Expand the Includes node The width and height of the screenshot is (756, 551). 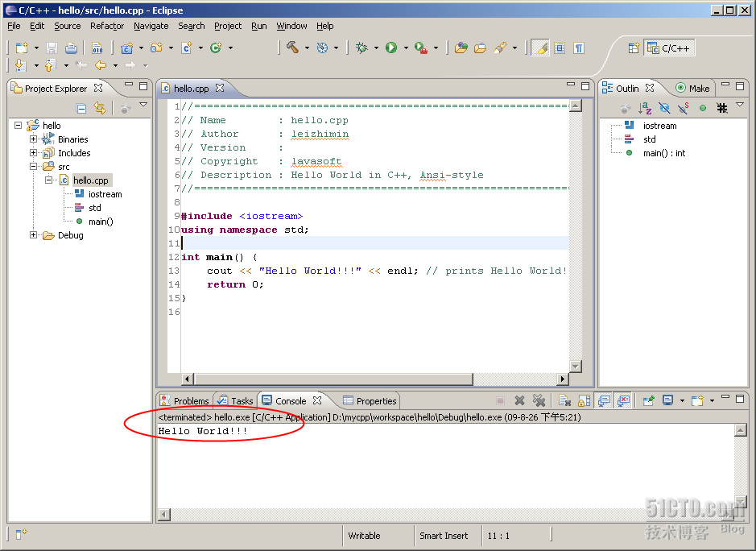tap(34, 153)
